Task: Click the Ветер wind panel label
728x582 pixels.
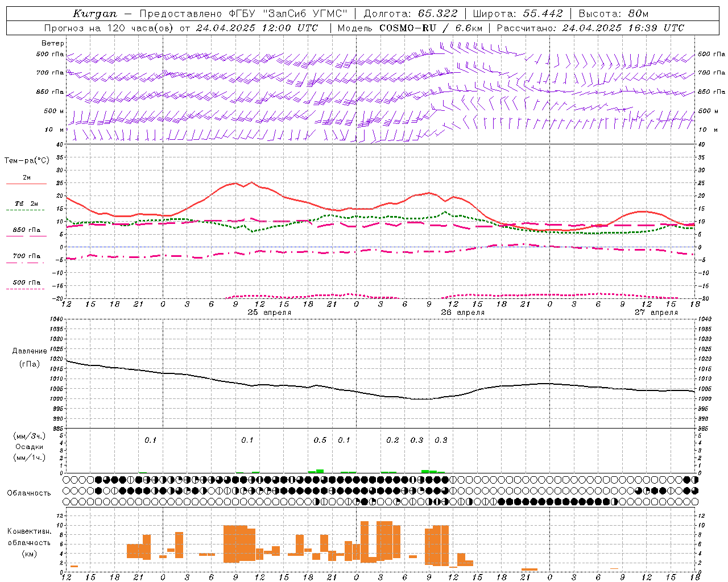Action: pyautogui.click(x=53, y=43)
